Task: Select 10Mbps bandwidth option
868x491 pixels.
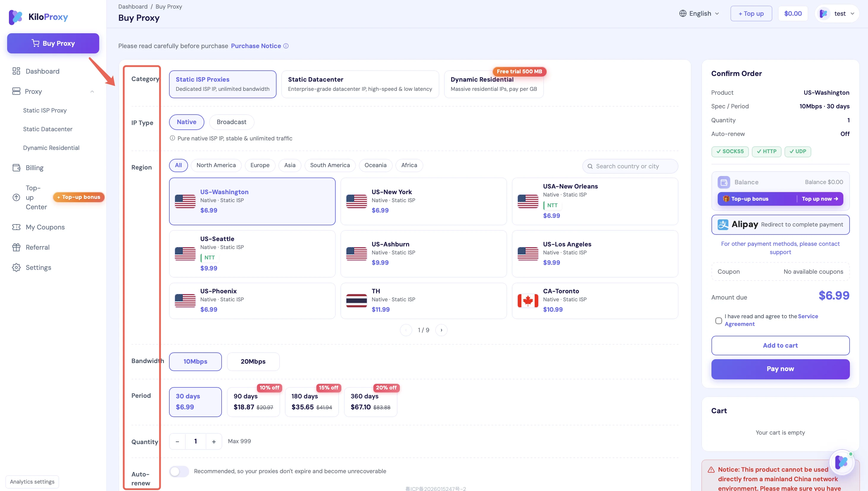Action: pos(195,362)
